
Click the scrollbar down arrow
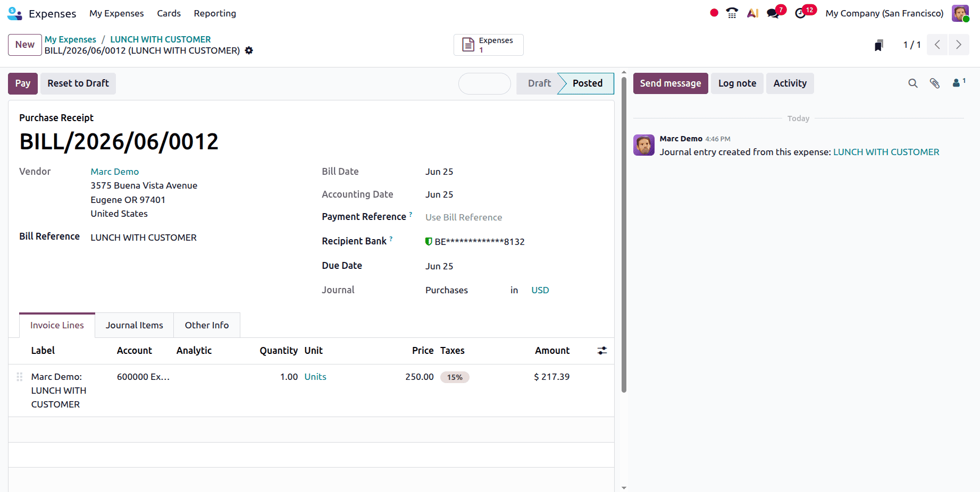click(x=624, y=488)
